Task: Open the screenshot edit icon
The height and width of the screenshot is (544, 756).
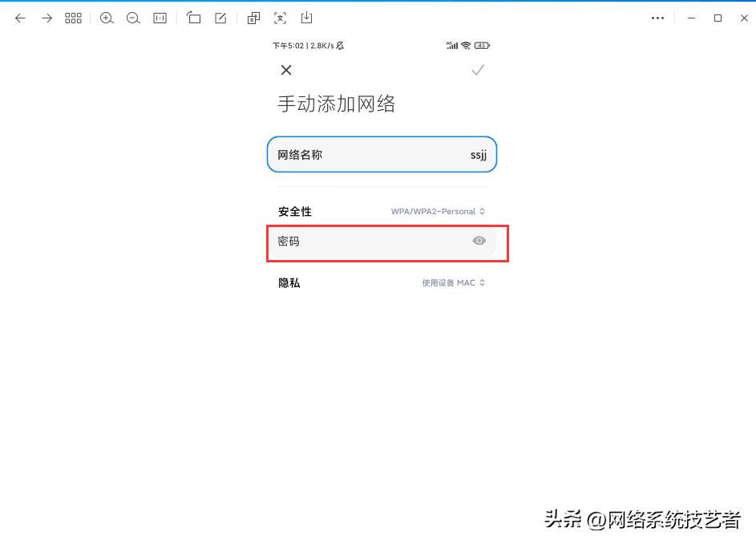Action: (220, 18)
